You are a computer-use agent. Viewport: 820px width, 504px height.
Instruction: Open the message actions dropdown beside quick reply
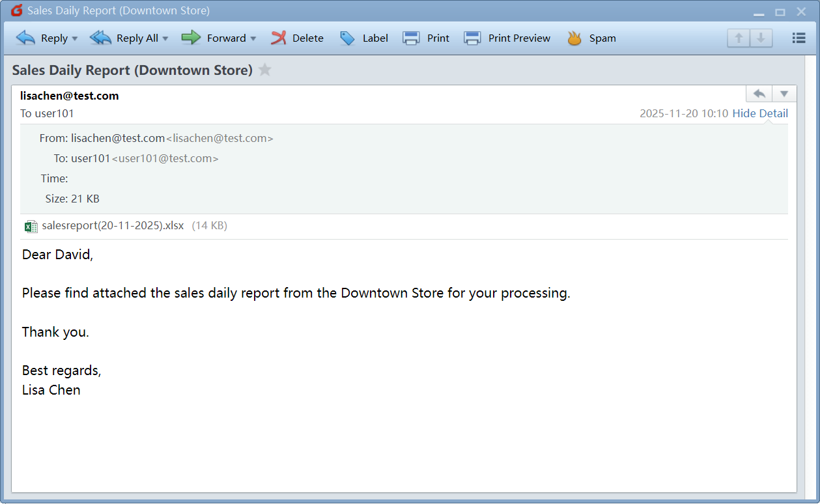784,94
